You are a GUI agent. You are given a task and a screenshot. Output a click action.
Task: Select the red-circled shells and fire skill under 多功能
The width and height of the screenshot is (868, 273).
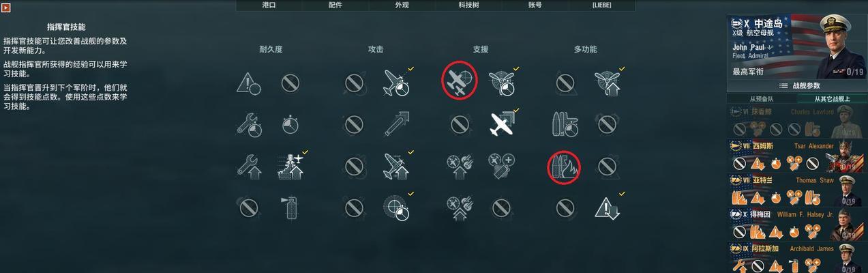point(564,167)
